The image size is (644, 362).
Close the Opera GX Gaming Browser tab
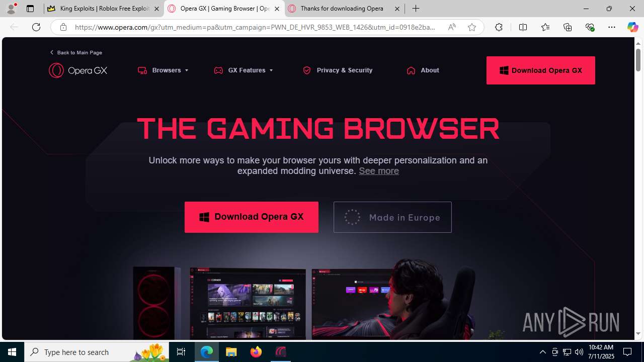277,9
